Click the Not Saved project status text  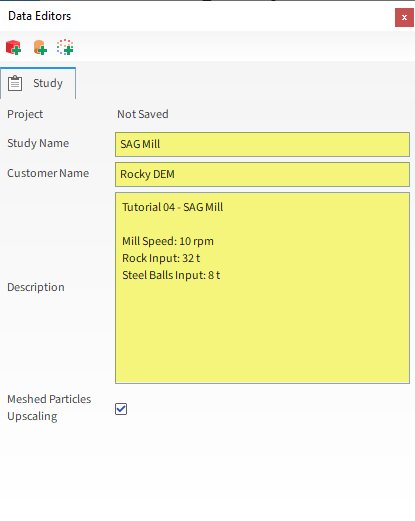point(143,114)
